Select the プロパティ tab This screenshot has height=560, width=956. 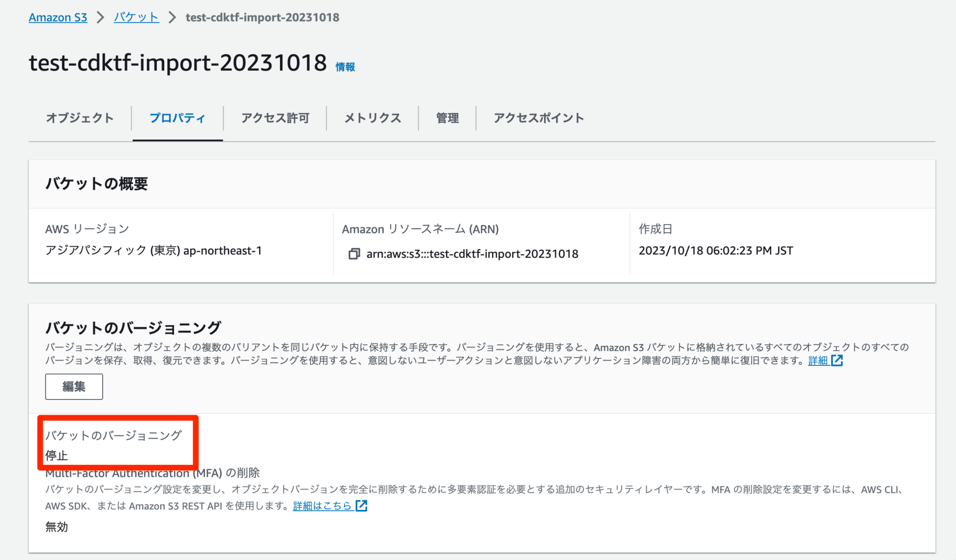177,118
